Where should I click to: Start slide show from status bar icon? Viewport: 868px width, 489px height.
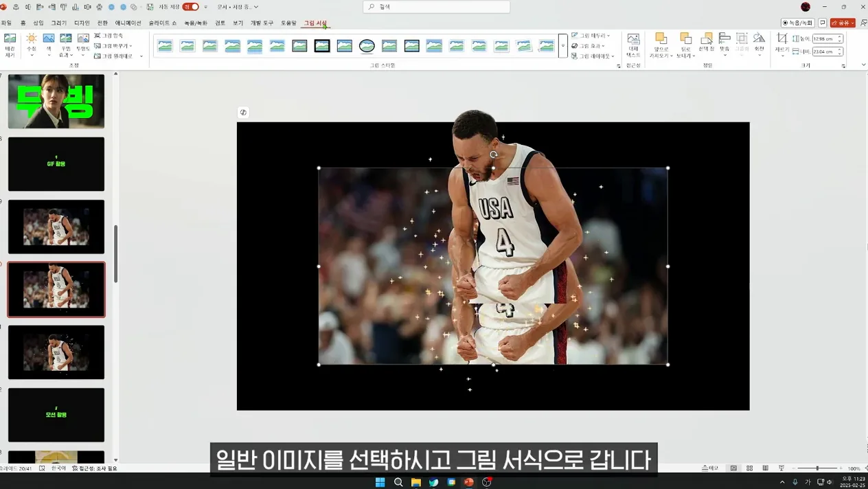(x=781, y=468)
